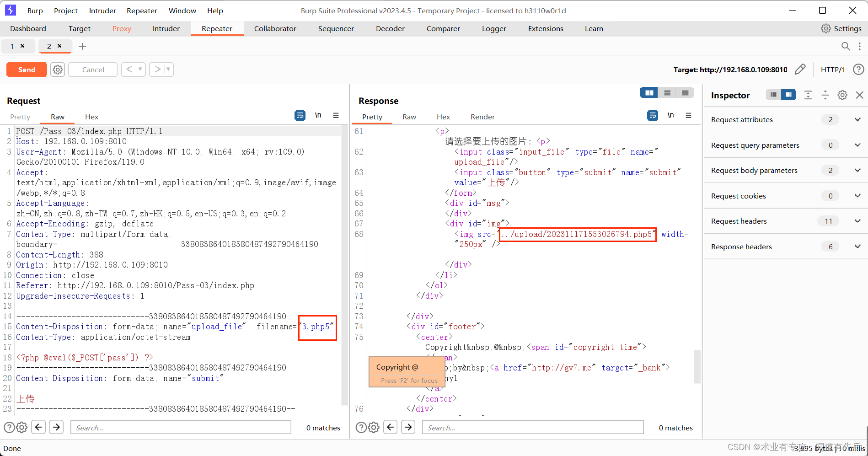868x456 pixels.
Task: Open the Project menu
Action: click(x=66, y=11)
